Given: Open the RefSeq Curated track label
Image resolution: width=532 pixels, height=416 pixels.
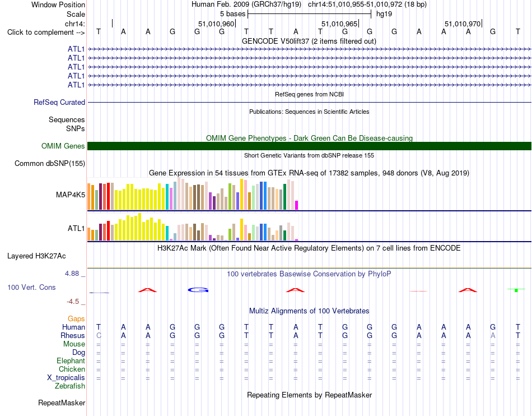Looking at the screenshot, I should (59, 102).
